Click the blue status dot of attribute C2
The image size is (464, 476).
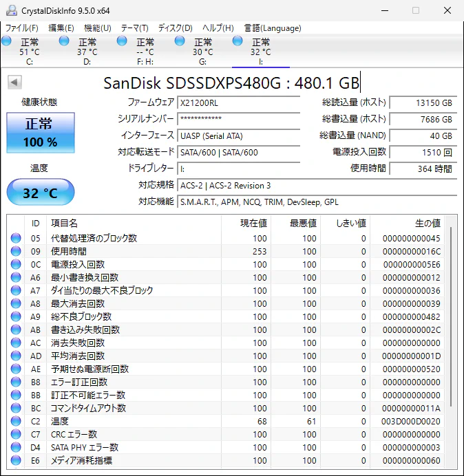[x=16, y=422]
